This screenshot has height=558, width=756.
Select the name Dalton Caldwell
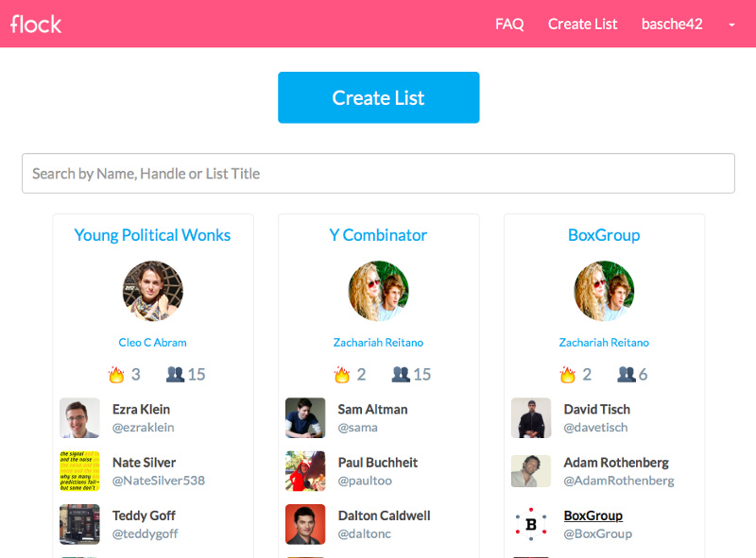tap(385, 516)
